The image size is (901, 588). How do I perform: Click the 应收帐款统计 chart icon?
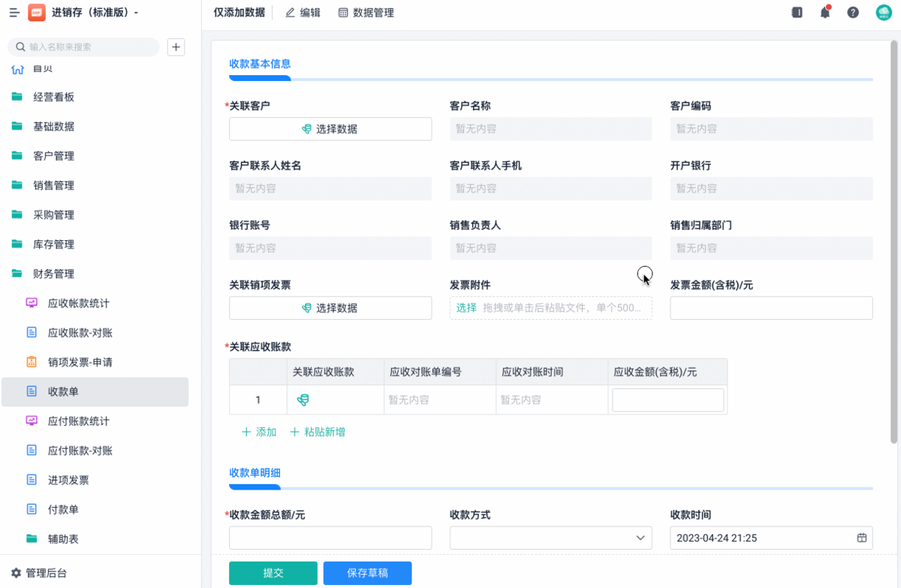32,303
